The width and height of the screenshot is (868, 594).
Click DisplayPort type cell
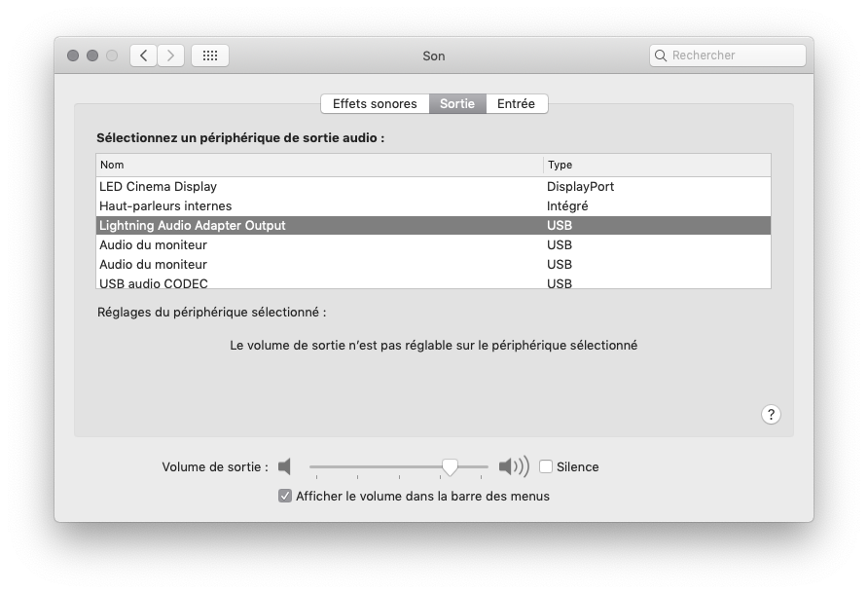coord(580,187)
